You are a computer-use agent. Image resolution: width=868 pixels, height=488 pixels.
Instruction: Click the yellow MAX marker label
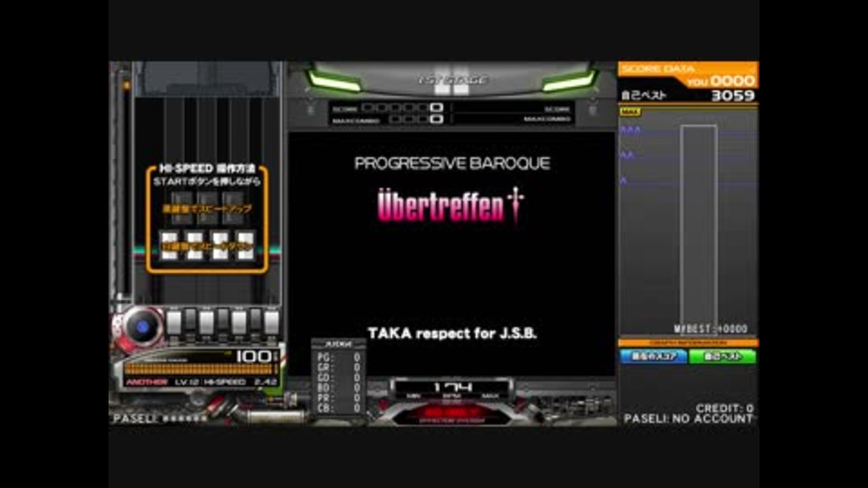[630, 112]
